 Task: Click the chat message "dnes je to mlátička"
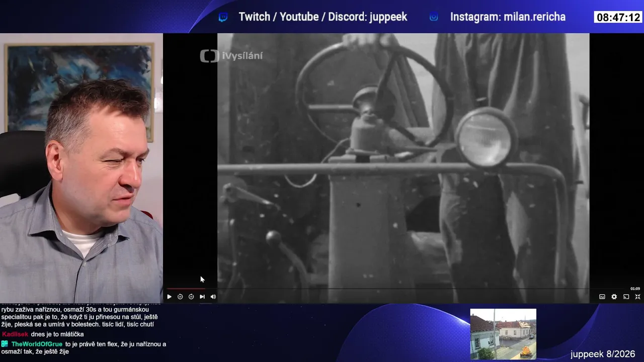(57, 334)
